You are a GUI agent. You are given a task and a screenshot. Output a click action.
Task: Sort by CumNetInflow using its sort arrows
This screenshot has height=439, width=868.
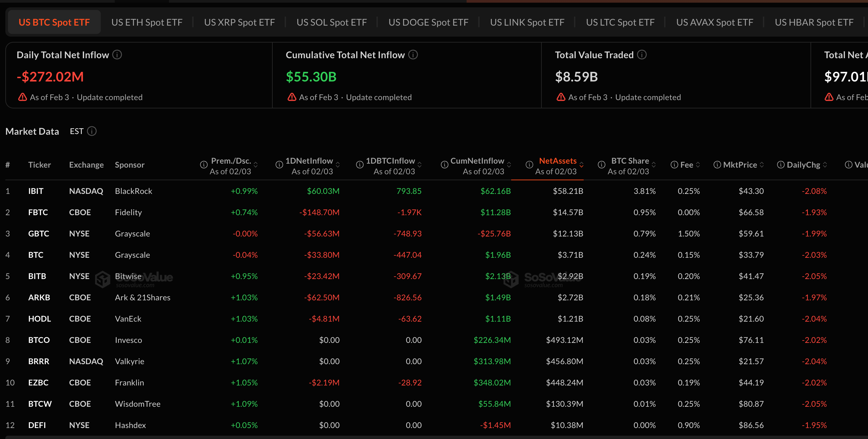tap(509, 165)
